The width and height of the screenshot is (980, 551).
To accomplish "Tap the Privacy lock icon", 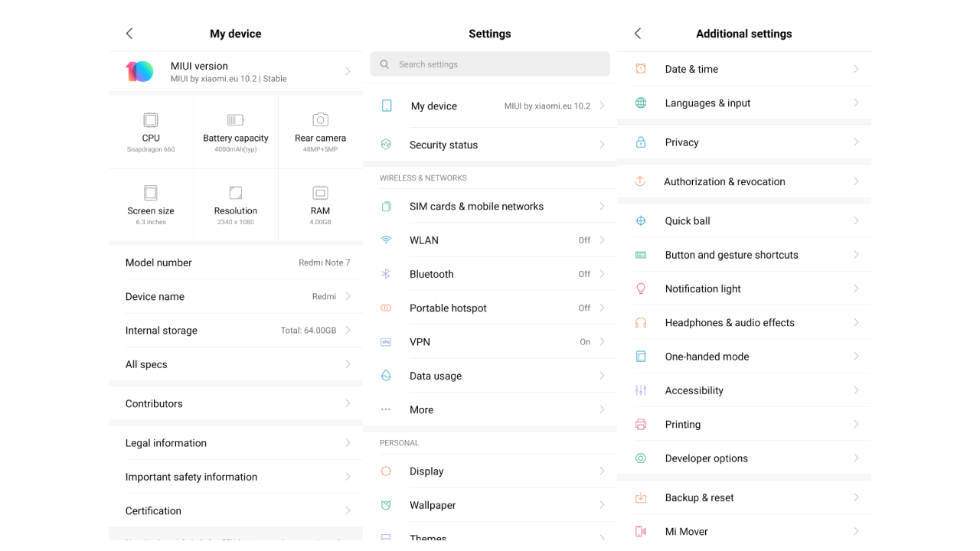I will [641, 142].
